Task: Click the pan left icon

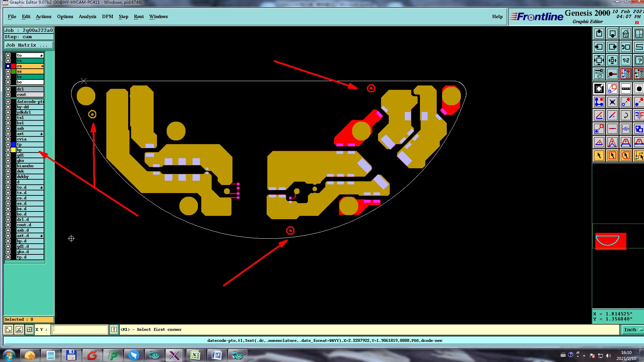Action: click(599, 47)
